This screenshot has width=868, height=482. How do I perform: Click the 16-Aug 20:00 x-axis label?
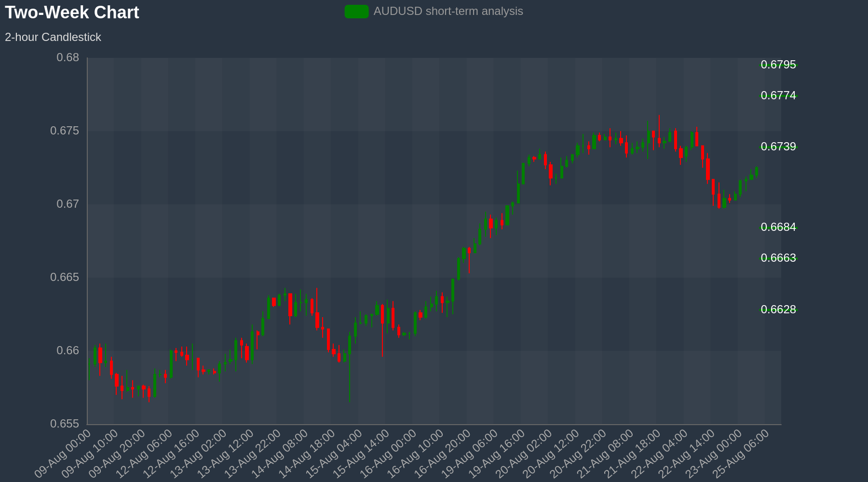(x=442, y=454)
